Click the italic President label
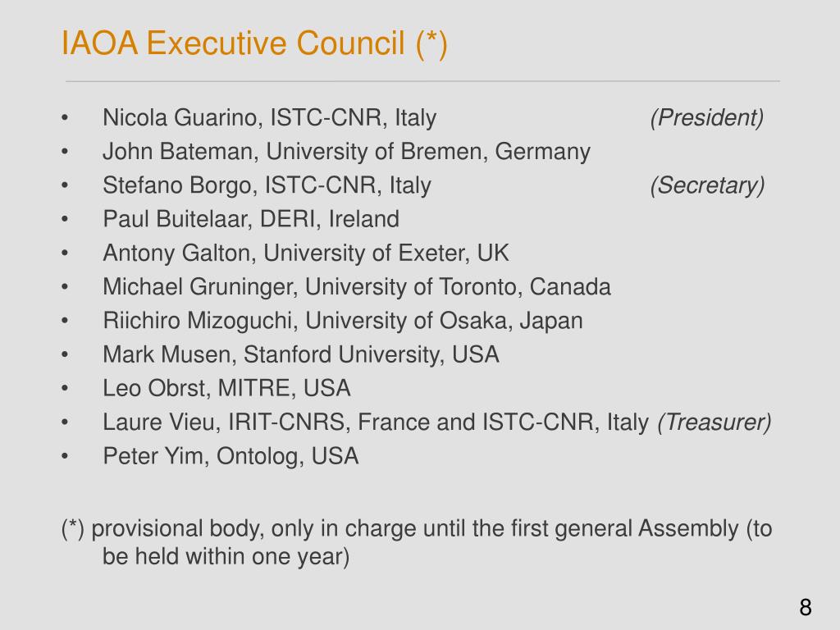The height and width of the screenshot is (630, 840). click(707, 118)
